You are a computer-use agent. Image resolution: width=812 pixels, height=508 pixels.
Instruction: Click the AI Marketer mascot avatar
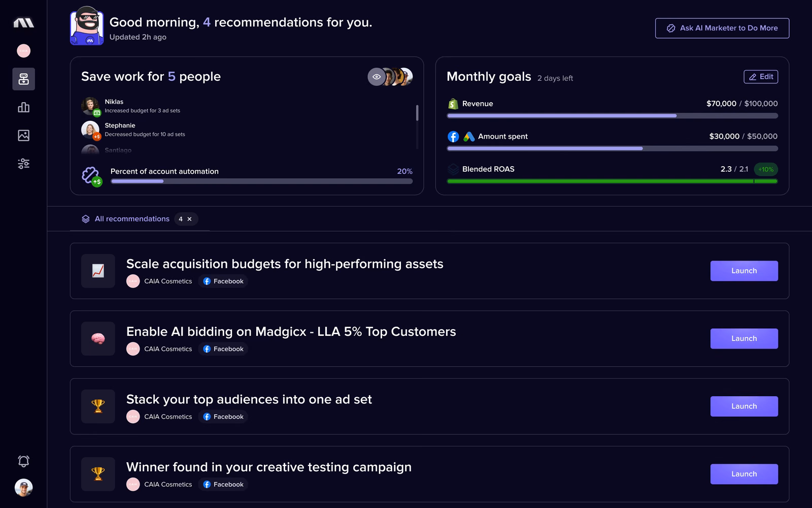click(x=87, y=26)
